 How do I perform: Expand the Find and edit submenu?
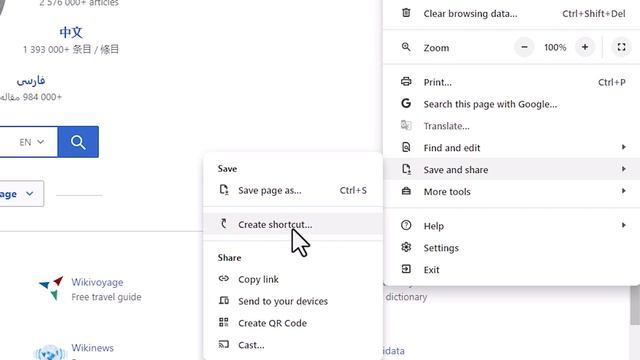[x=511, y=148]
